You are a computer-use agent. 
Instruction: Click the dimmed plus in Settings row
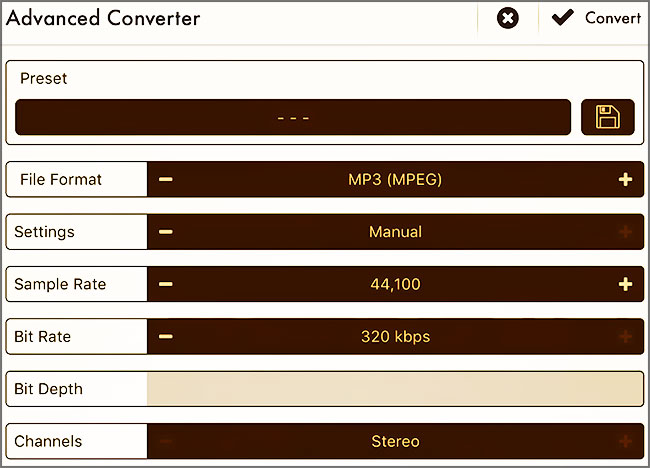(625, 232)
